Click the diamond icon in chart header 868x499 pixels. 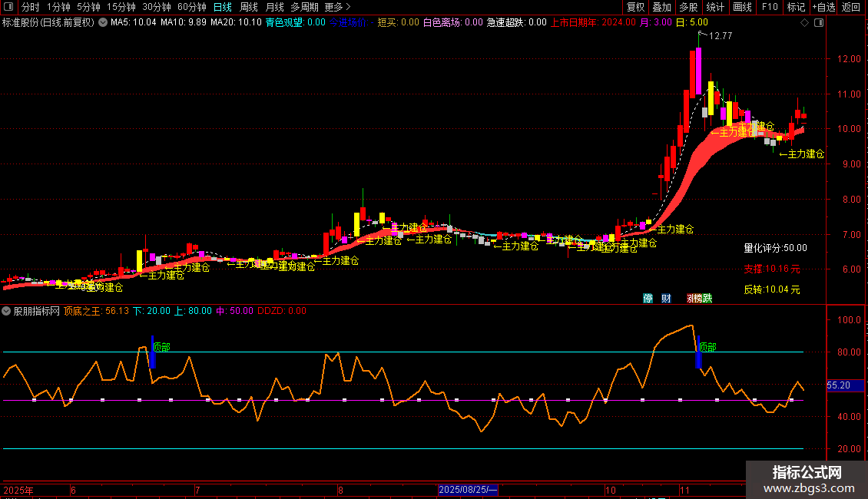point(805,23)
